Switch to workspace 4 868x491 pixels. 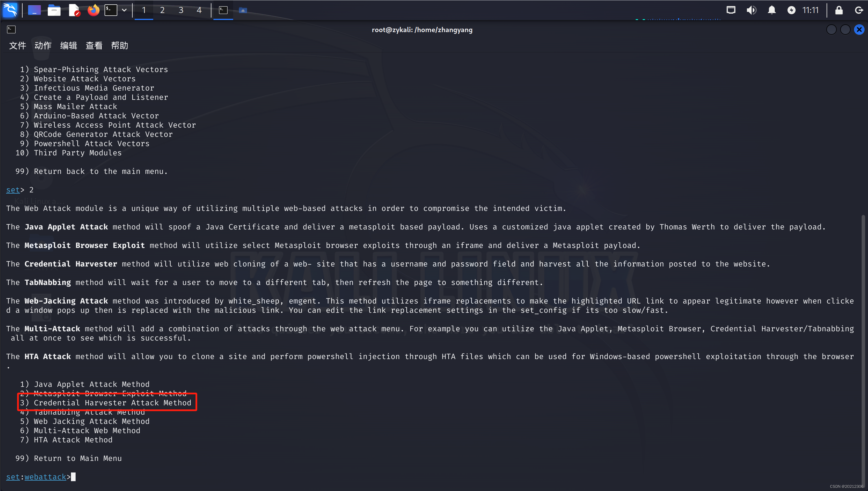[x=199, y=10]
